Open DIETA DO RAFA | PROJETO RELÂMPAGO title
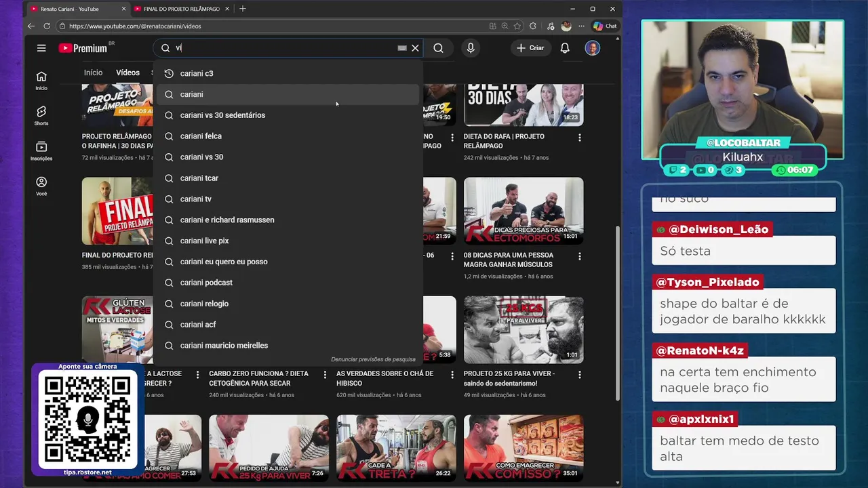Viewport: 868px width, 488px height. pyautogui.click(x=505, y=141)
